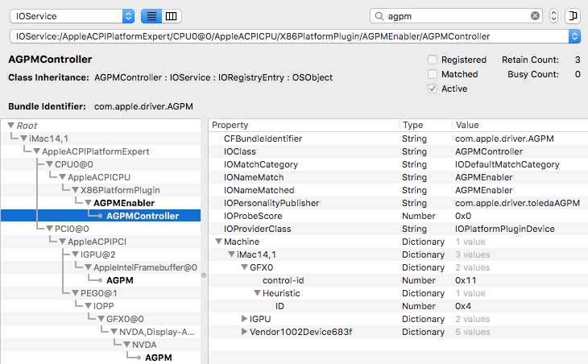Clear the agpm search text
The image size is (588, 364).
point(535,16)
